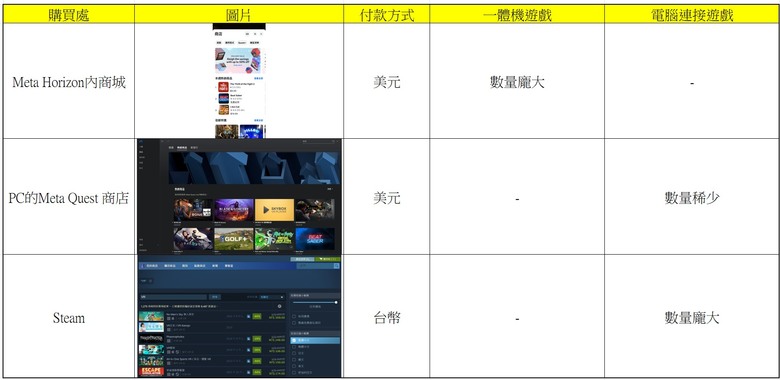This screenshot has width=780, height=380.
Task: Click the 購買處 header cell
Action: [x=69, y=15]
